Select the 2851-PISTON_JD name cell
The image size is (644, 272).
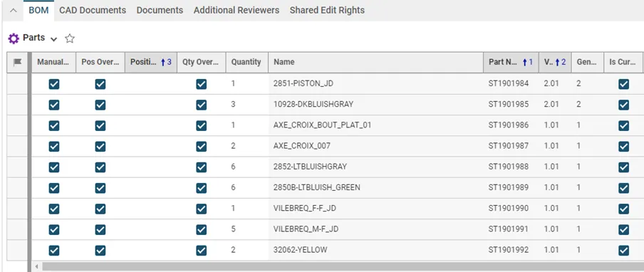[376, 84]
